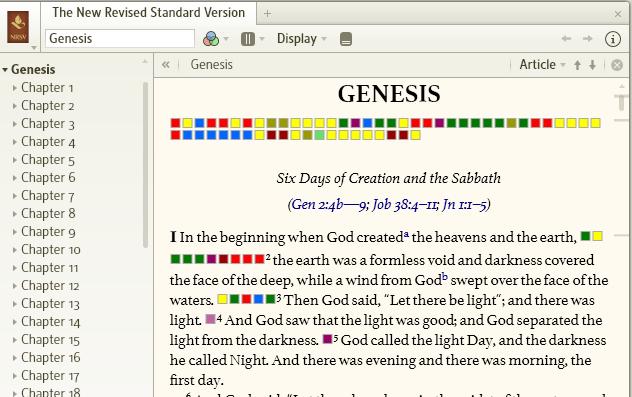Open the resource menu arrow under NRSV icon
Viewport: 632px width, 397px height.
[x=34, y=48]
